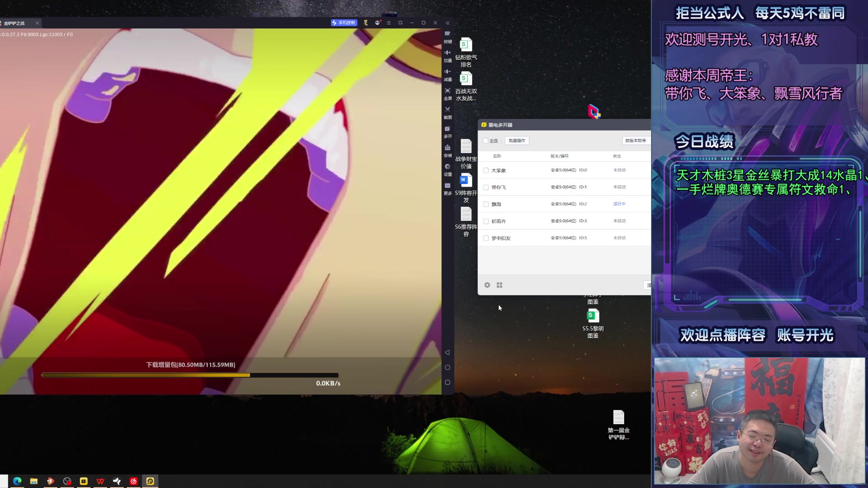Click the 大笨象 instance name
The height and width of the screenshot is (488, 868).
tap(499, 170)
